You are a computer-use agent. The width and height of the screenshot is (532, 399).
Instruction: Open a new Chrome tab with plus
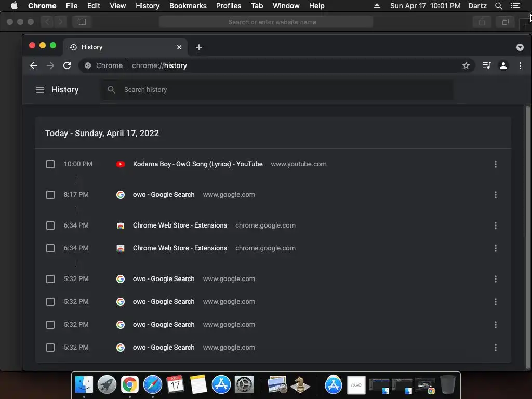pyautogui.click(x=199, y=47)
